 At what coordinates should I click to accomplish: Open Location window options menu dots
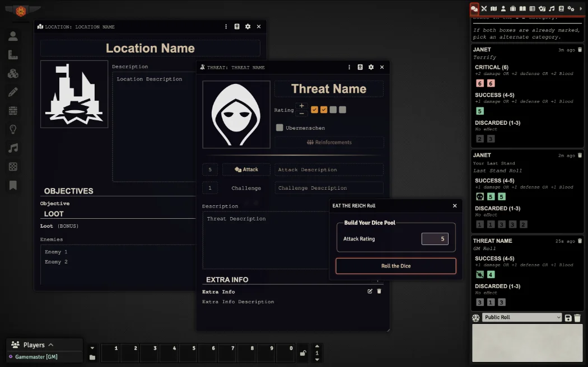[226, 27]
